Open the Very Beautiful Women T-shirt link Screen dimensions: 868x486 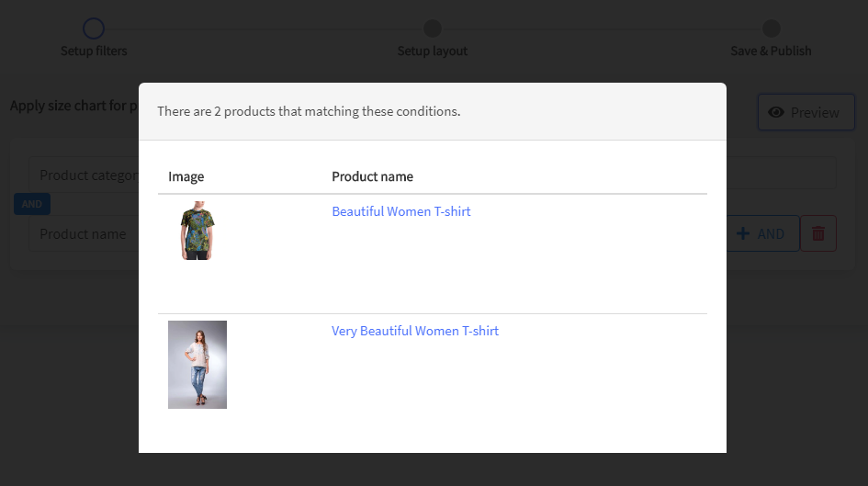coord(415,331)
